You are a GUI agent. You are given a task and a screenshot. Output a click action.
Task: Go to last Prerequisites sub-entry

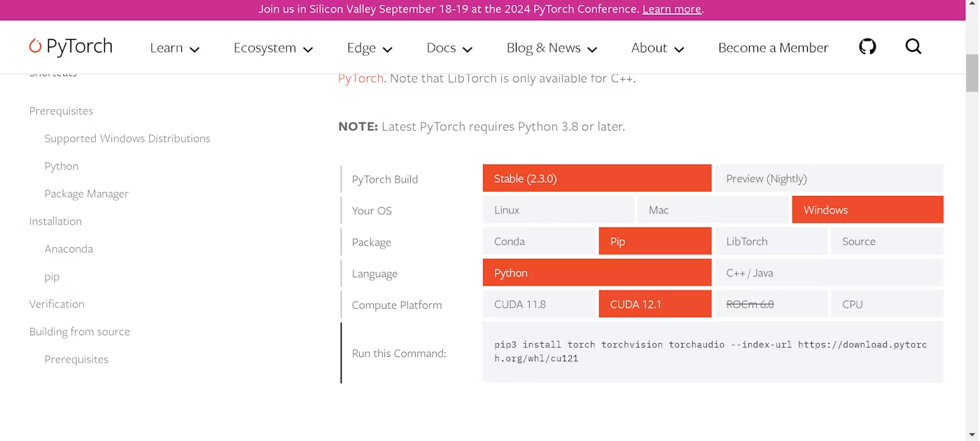[76, 359]
